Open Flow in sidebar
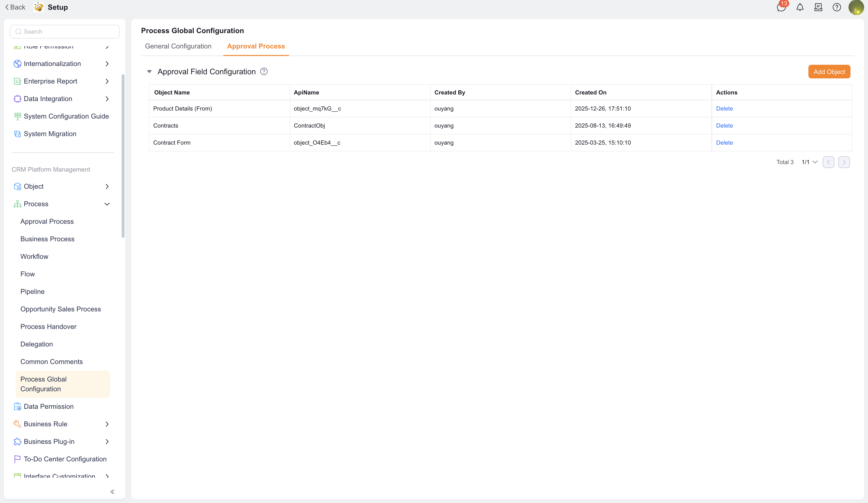 [27, 274]
